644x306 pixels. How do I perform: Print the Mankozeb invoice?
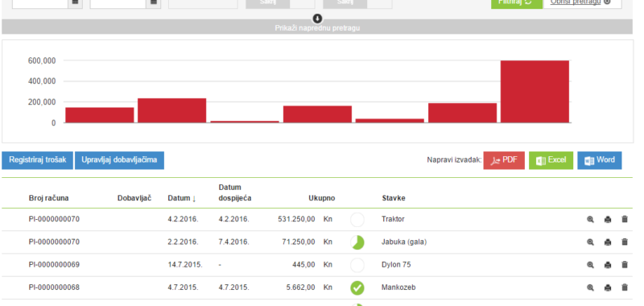coord(608,287)
